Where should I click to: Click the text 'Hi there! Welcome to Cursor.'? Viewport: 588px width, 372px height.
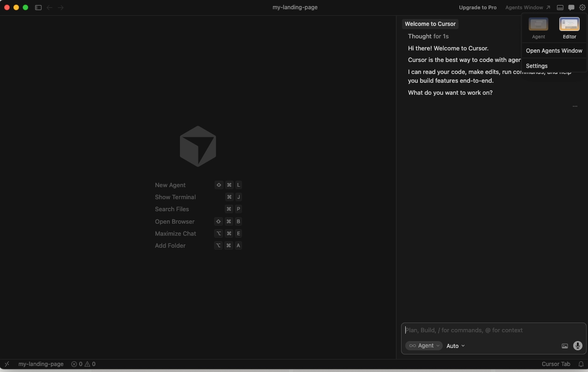448,48
